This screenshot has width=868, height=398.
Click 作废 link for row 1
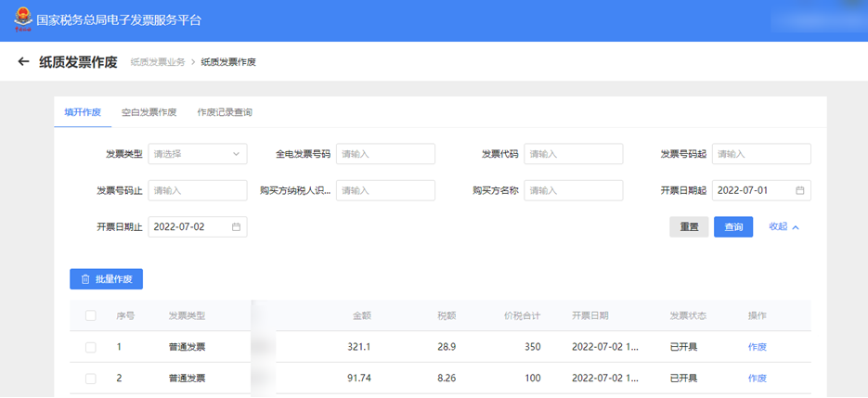pos(758,347)
